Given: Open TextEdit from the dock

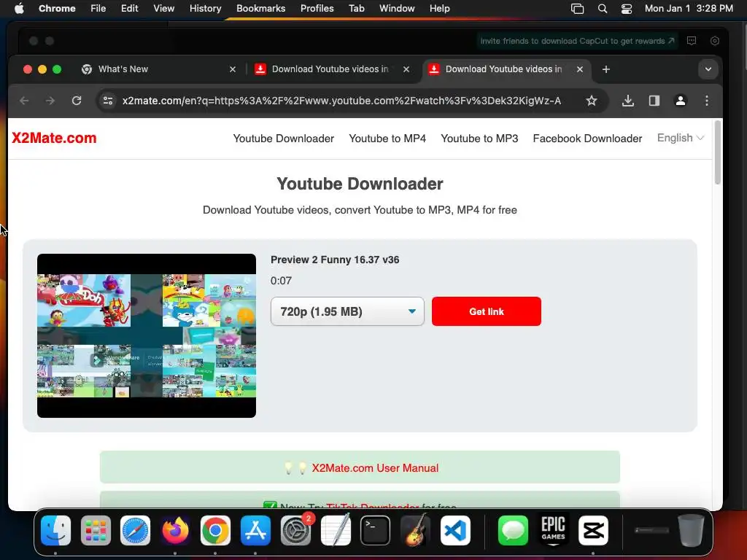Looking at the screenshot, I should pyautogui.click(x=336, y=531).
